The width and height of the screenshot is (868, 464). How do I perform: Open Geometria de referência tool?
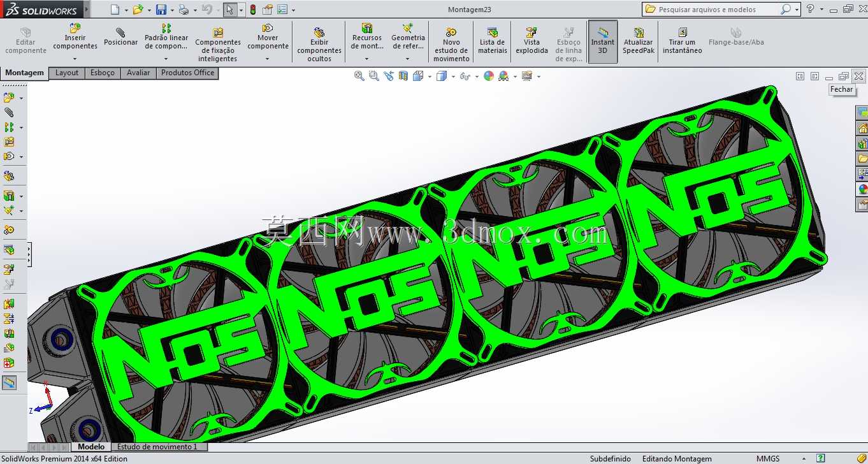(408, 37)
